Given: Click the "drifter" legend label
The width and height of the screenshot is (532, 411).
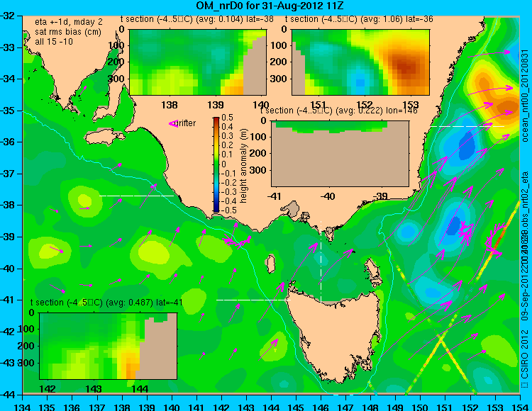Looking at the screenshot, I should coord(187,123).
